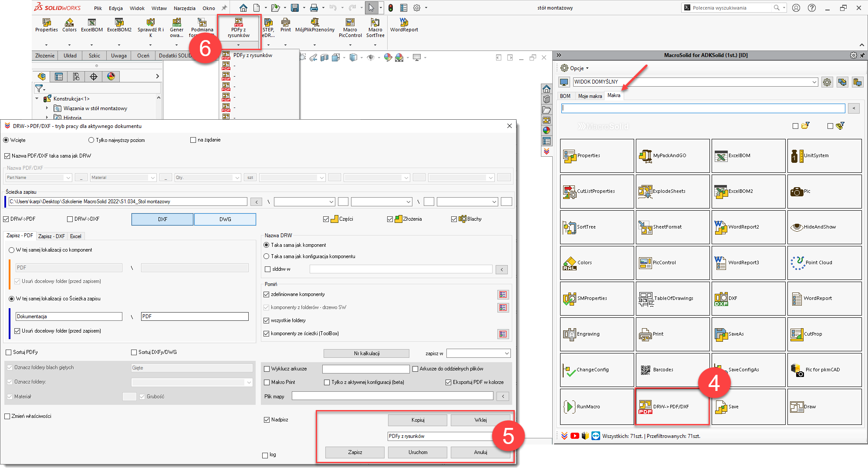Image resolution: width=868 pixels, height=471 pixels.
Task: Collapse the Konstrukcja<1> tree node
Action: [37, 99]
